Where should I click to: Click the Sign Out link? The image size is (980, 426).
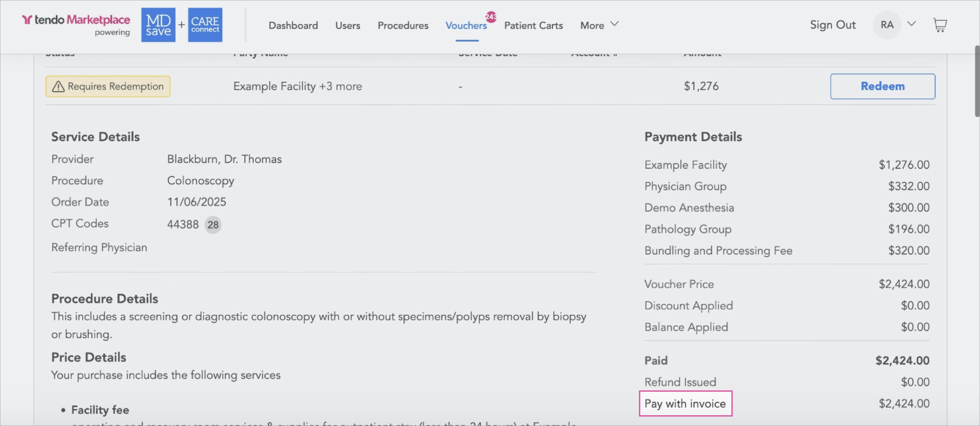point(832,25)
